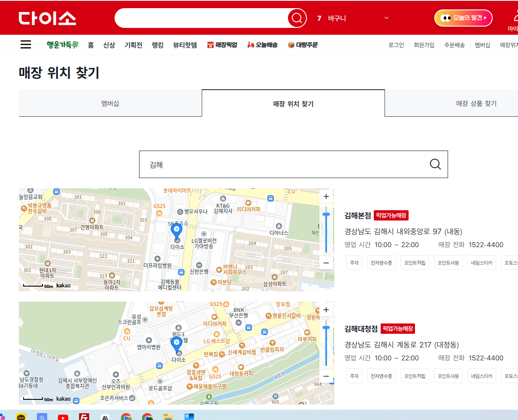
Task: Click the 멤버십 link in the top-right utility bar
Action: 482,45
